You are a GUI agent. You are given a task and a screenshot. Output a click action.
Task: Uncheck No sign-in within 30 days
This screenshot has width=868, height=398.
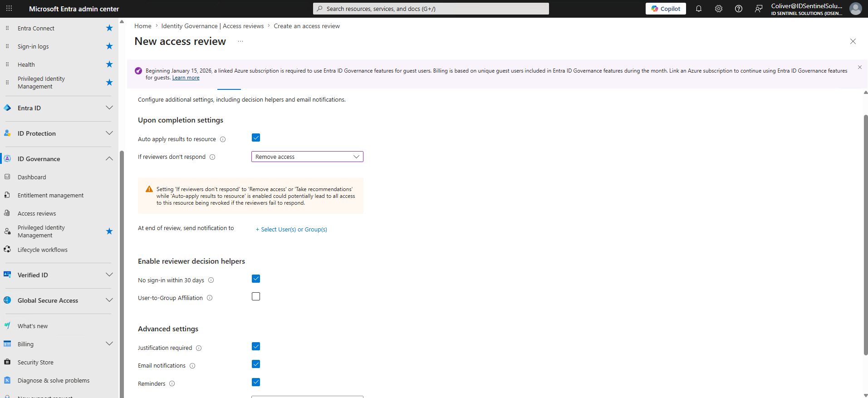(256, 279)
